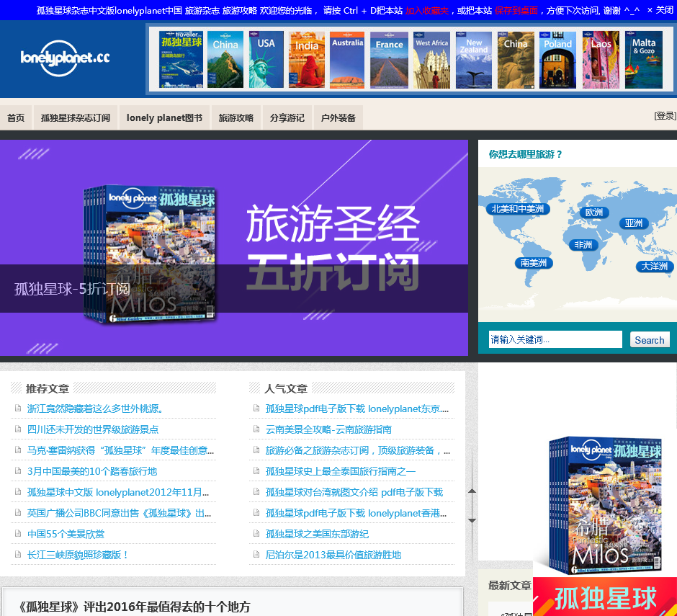Image resolution: width=677 pixels, height=616 pixels.
Task: Open 孤独星球pdf电子版下载 lonelyplanet香港 article
Action: 357,513
